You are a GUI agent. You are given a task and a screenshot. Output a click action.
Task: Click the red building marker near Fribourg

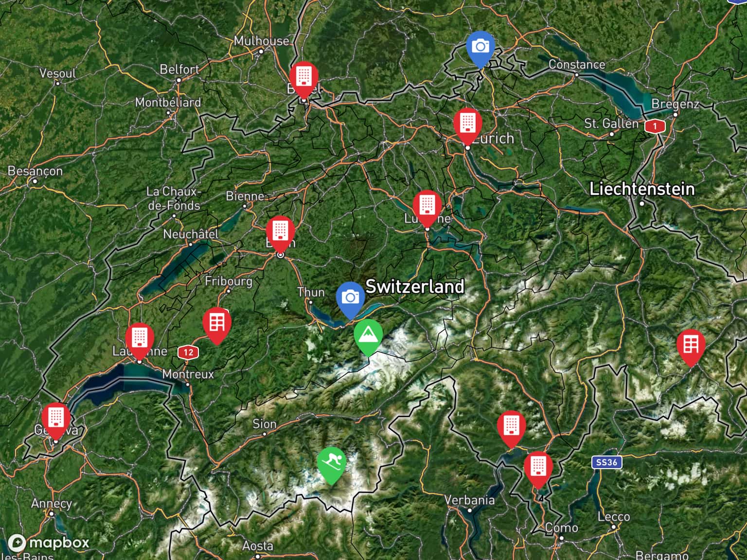click(217, 325)
